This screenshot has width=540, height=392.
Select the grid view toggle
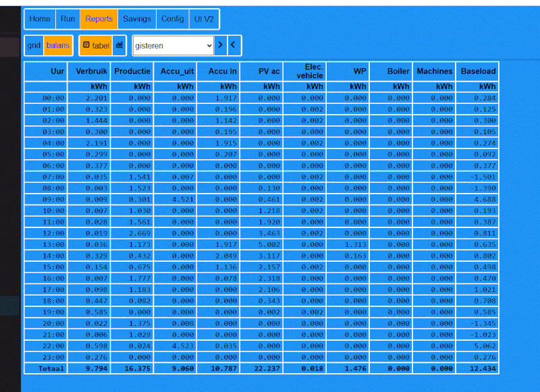(34, 45)
